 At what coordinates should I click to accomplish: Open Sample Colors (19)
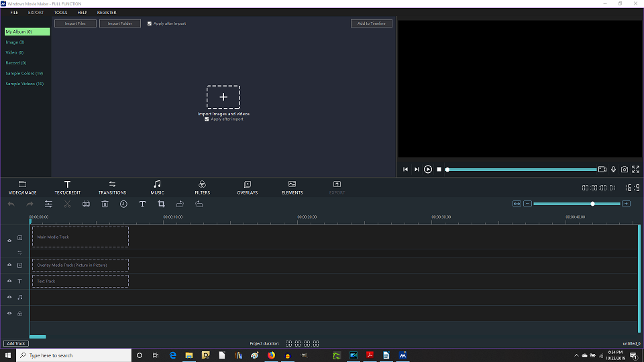(x=24, y=73)
